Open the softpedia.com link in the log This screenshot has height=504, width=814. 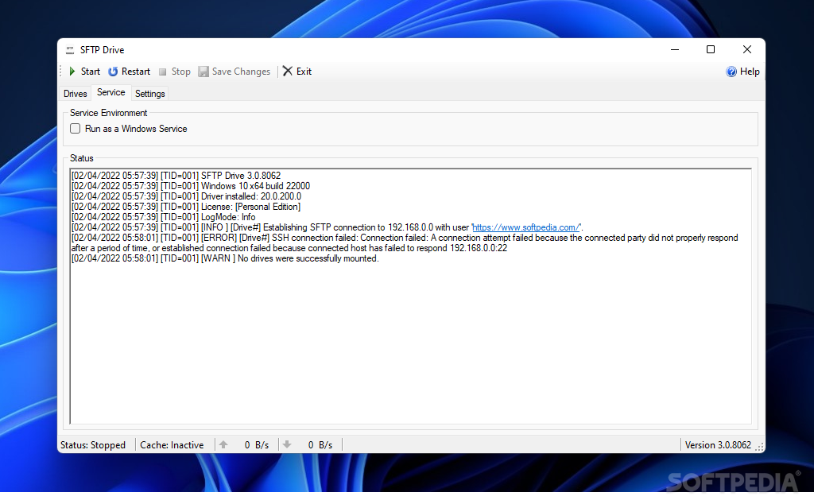point(526,227)
